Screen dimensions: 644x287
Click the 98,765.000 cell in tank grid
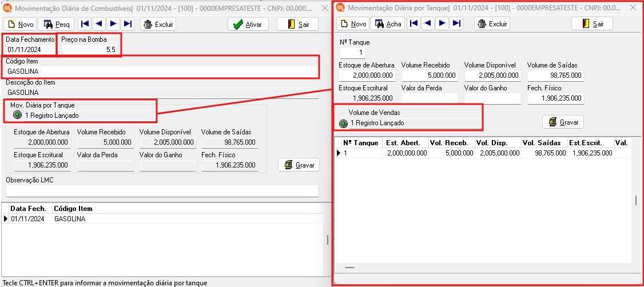544,153
